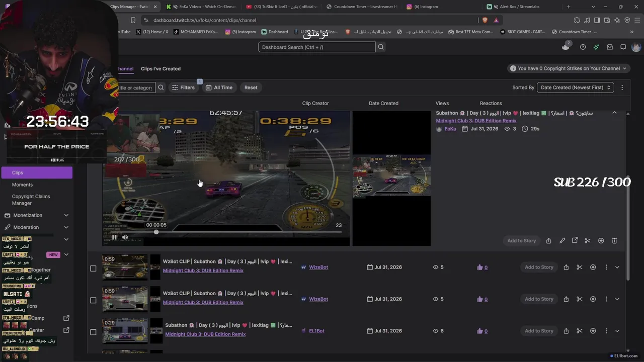This screenshot has height=362, width=644.
Task: Expand the Copyright Strikes notice
Action: tap(569, 68)
